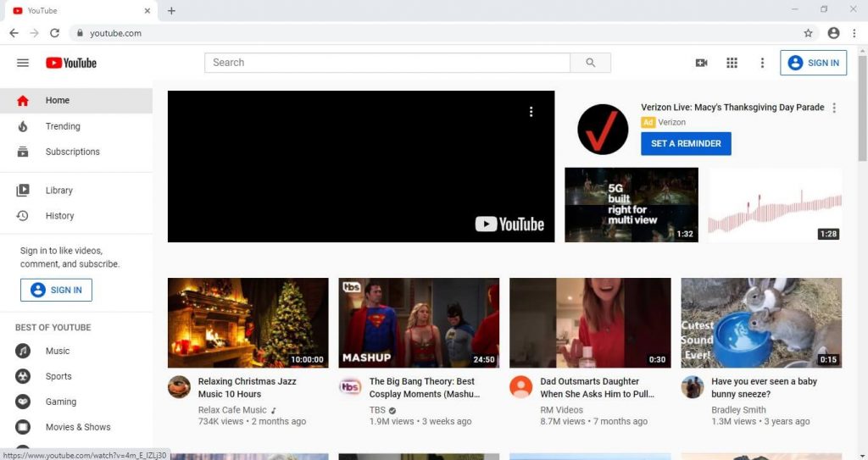Viewport: 868px width, 460px height.
Task: Open 5G built for multi view thumbnail
Action: tap(632, 205)
